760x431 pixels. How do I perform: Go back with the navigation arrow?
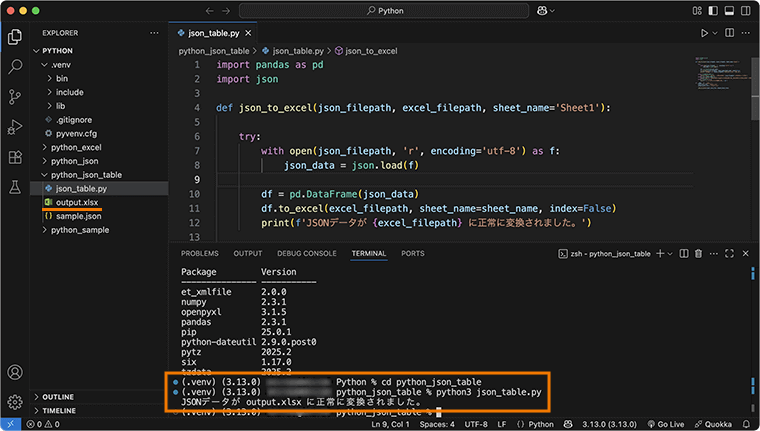tap(209, 11)
